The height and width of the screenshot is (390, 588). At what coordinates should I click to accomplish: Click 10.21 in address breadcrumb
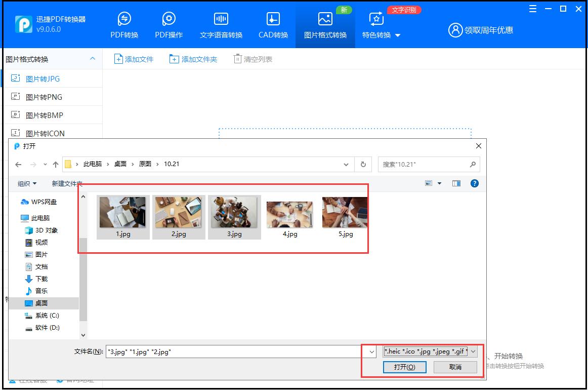[172, 164]
